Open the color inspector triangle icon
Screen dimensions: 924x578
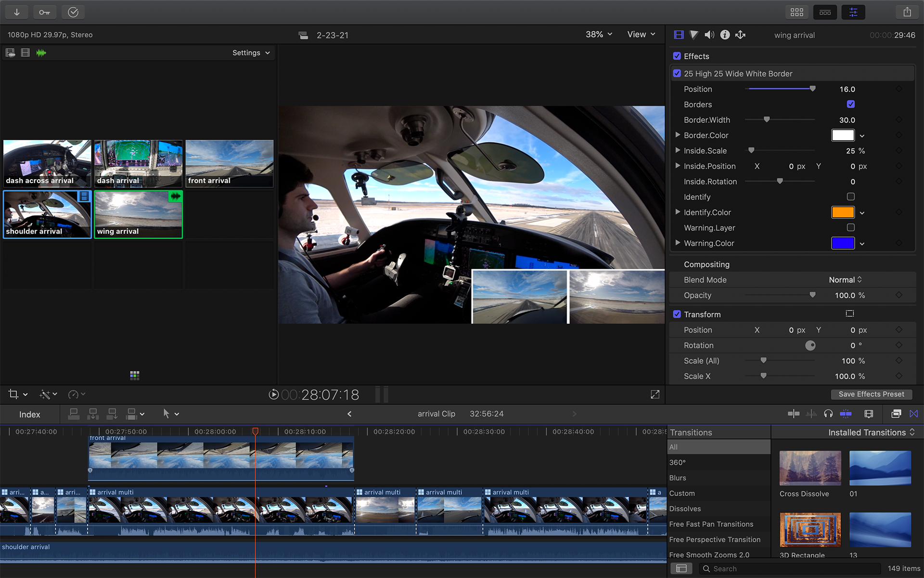tap(693, 35)
